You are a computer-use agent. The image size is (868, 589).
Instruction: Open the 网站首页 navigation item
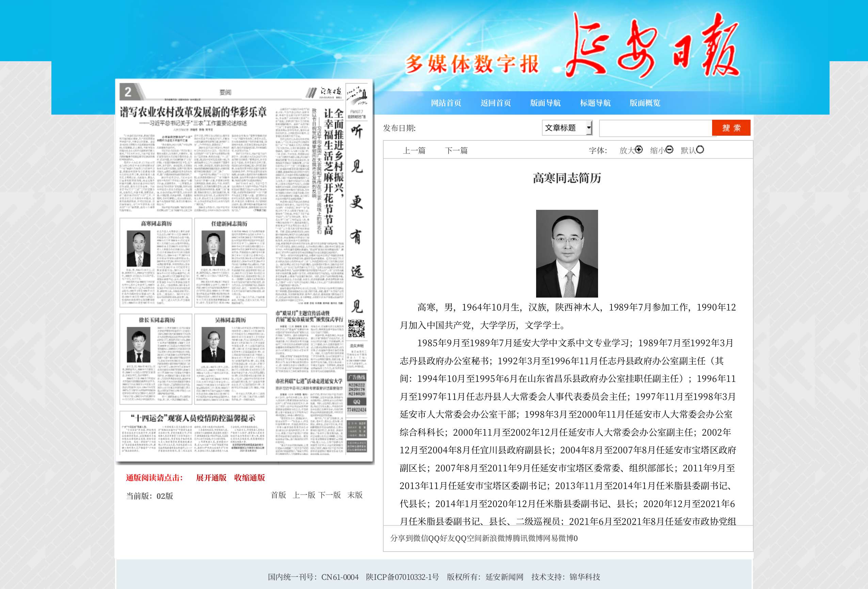(446, 103)
